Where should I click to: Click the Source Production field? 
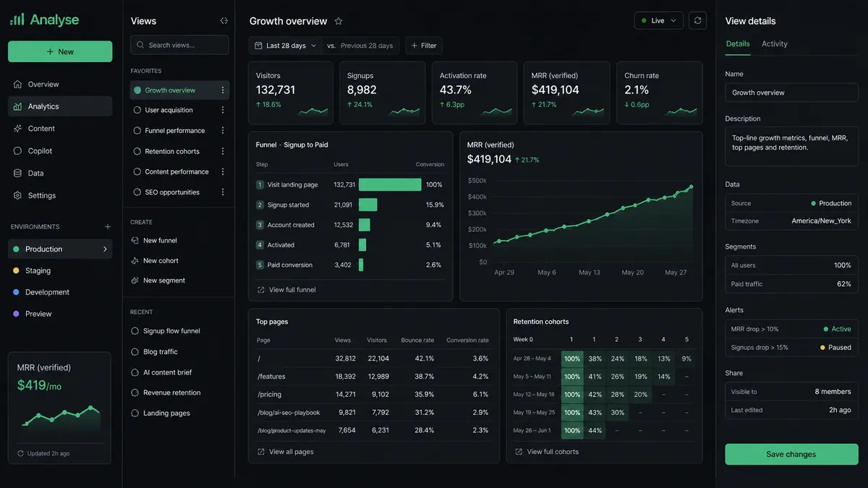[x=791, y=203]
